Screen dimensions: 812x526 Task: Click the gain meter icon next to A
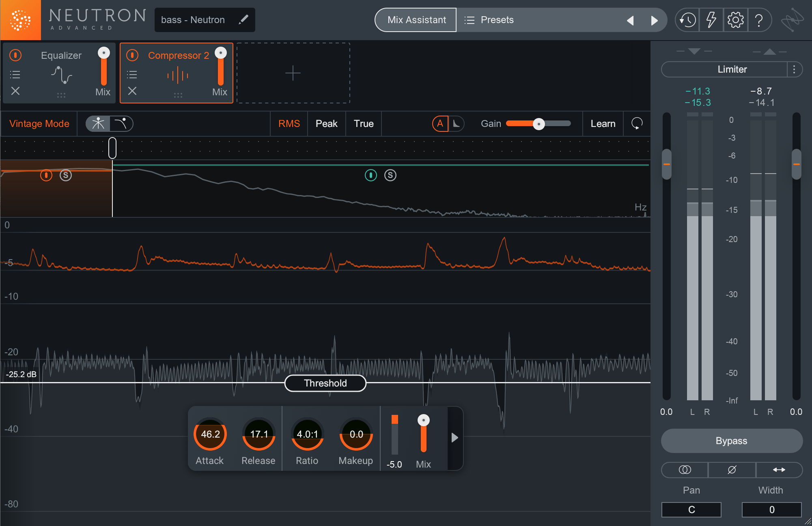tap(456, 124)
